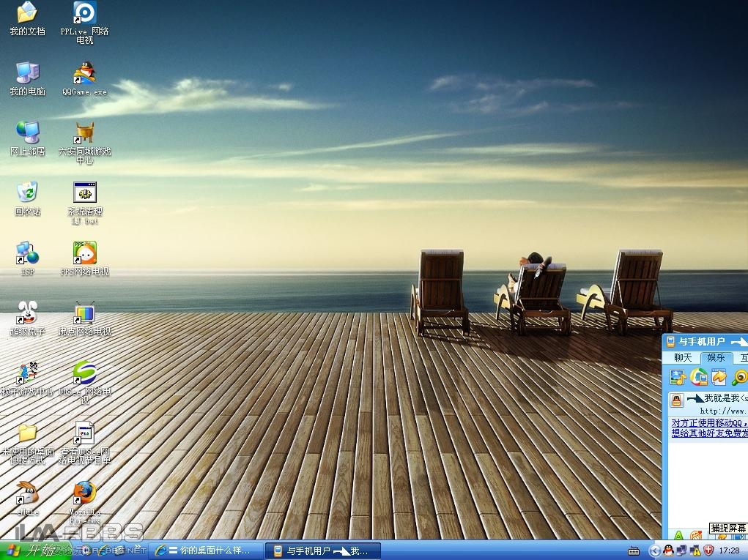Click the 对方正使用移动QQ link

tap(708, 423)
